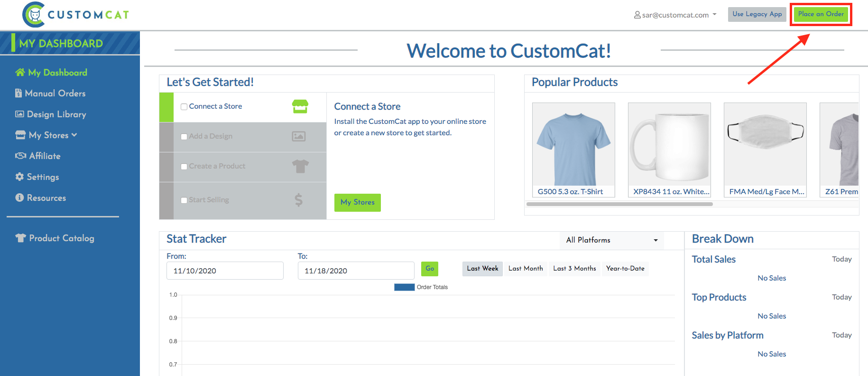Click the Sales by Platform label
This screenshot has width=868, height=376.
coord(727,335)
